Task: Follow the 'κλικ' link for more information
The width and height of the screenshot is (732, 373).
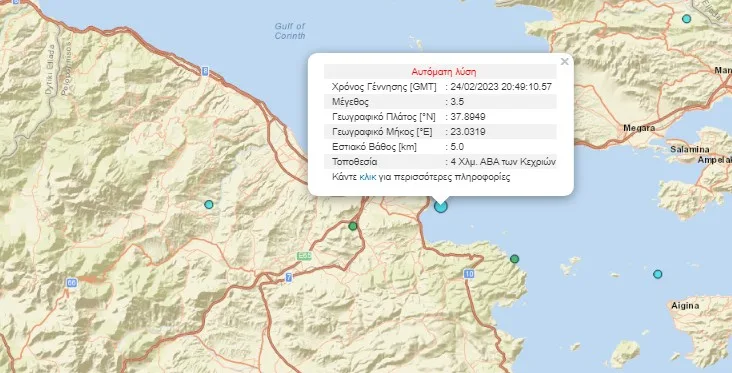Action: [367, 177]
